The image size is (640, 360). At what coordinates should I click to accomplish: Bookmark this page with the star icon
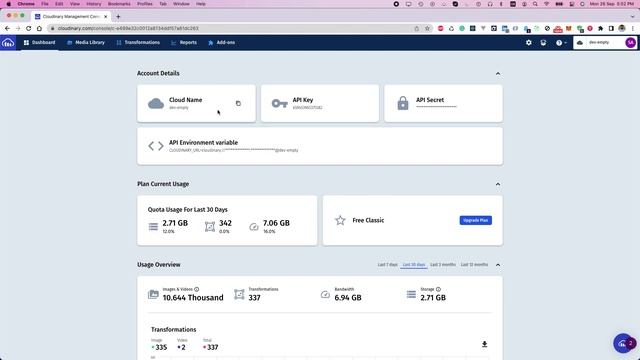(x=427, y=29)
